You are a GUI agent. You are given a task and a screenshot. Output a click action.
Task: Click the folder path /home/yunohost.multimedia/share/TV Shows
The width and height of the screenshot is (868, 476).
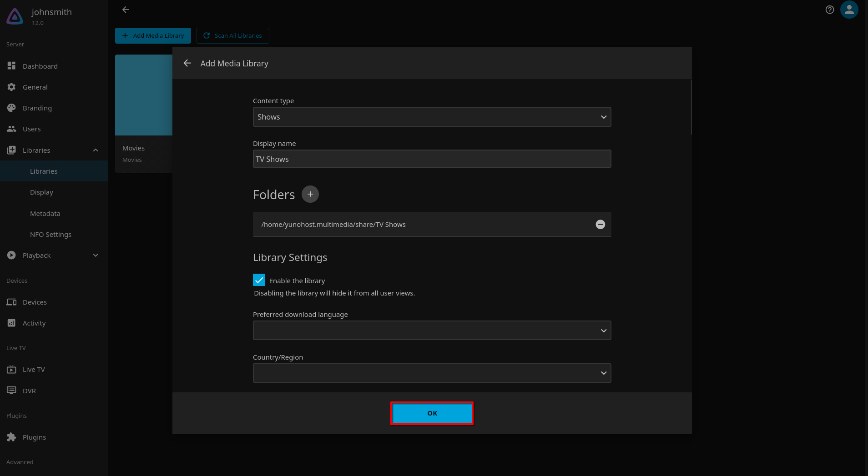[333, 225]
